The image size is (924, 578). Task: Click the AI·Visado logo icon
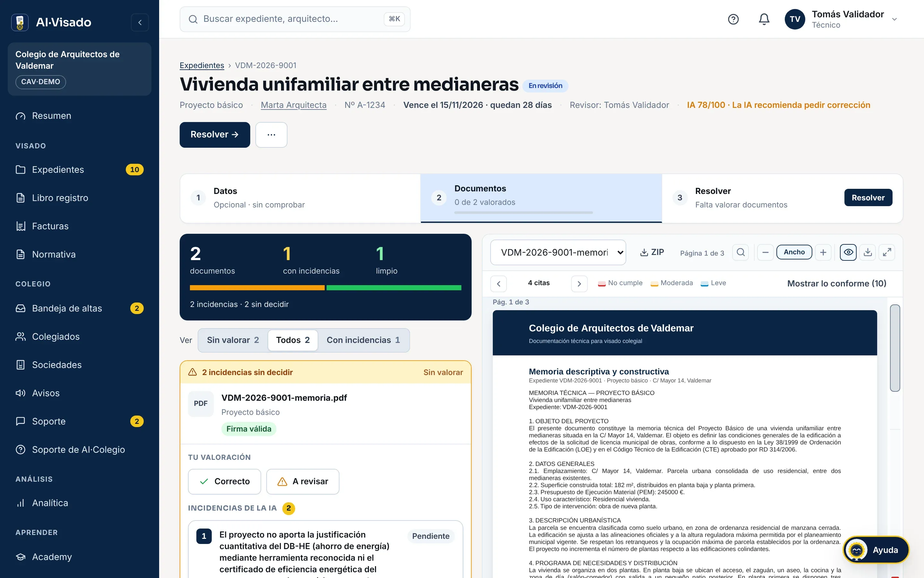20,22
